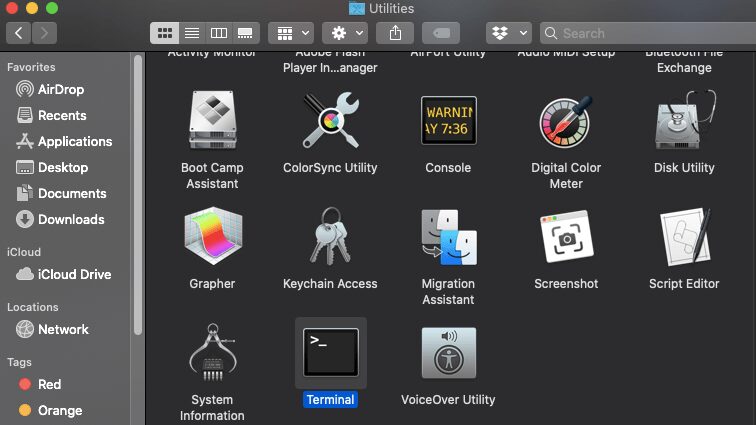Open the Disk Utility icon
This screenshot has width=756, height=425.
click(685, 120)
